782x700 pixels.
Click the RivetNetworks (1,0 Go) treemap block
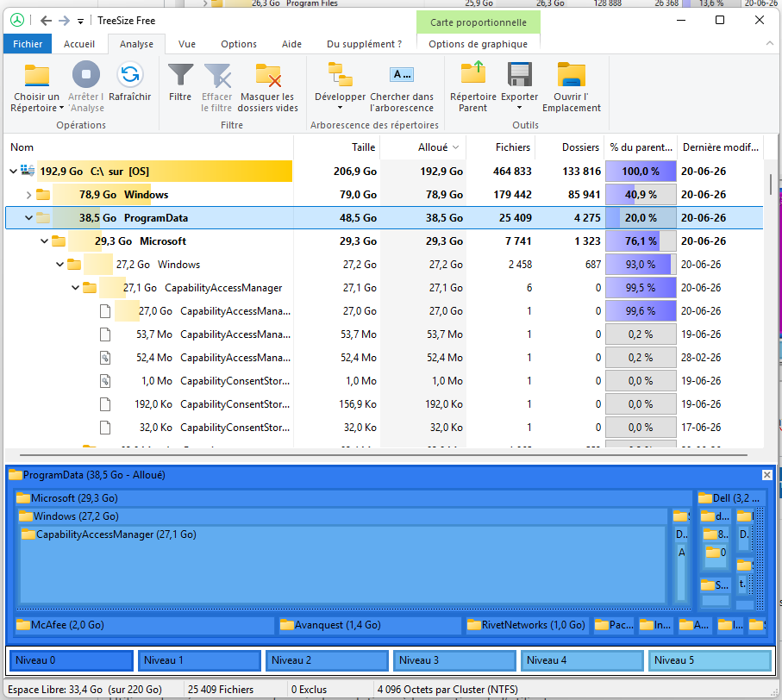[528, 625]
